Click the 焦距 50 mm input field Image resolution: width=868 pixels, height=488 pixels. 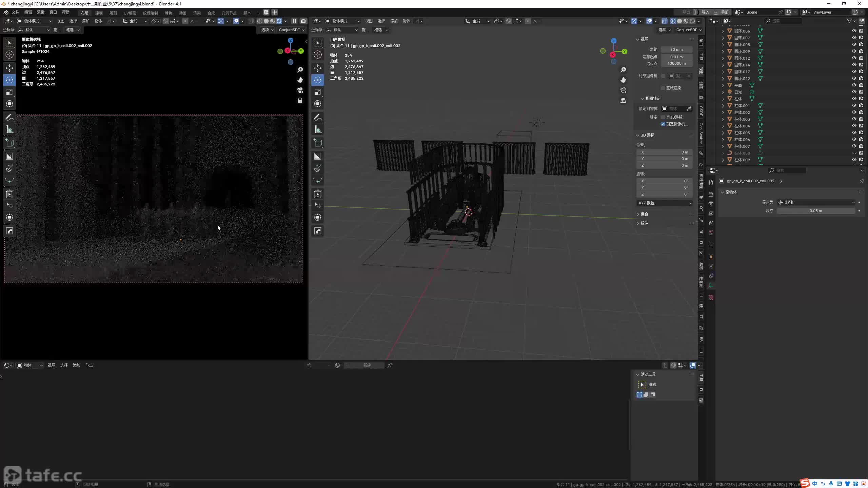point(676,49)
